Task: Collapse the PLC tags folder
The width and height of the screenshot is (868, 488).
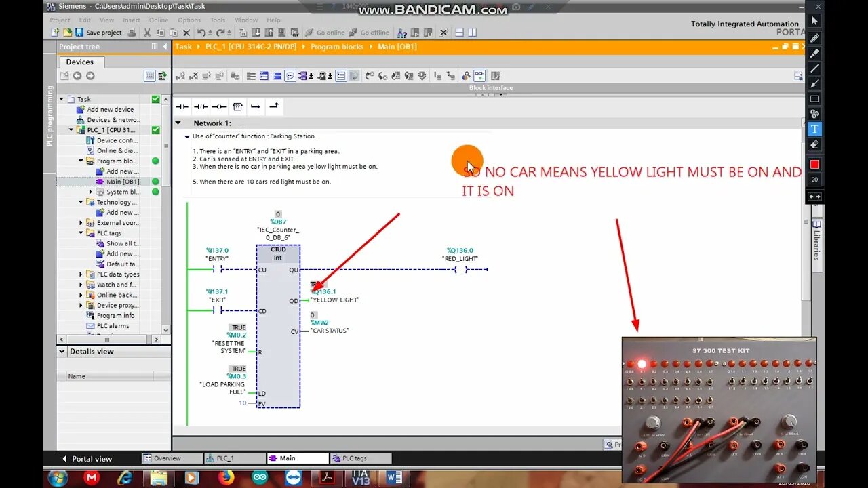Action: [81, 233]
